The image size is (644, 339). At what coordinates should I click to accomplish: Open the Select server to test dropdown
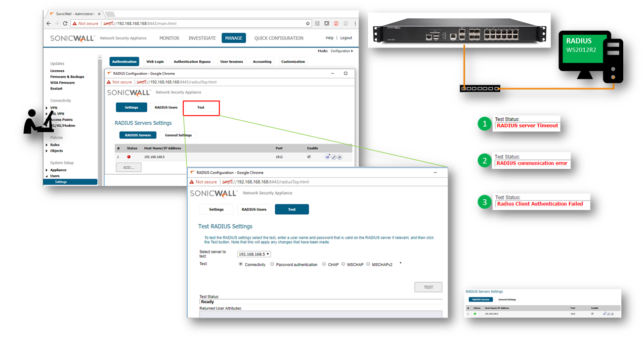(x=254, y=254)
